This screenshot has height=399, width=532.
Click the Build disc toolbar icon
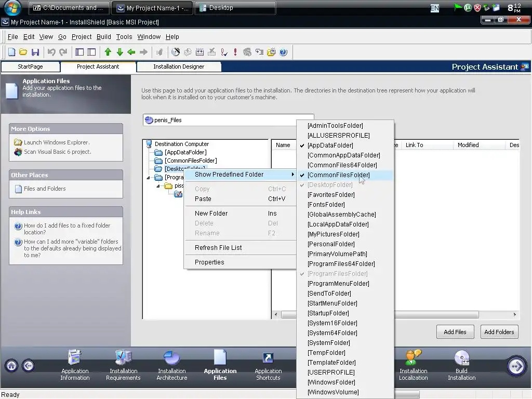(x=176, y=52)
